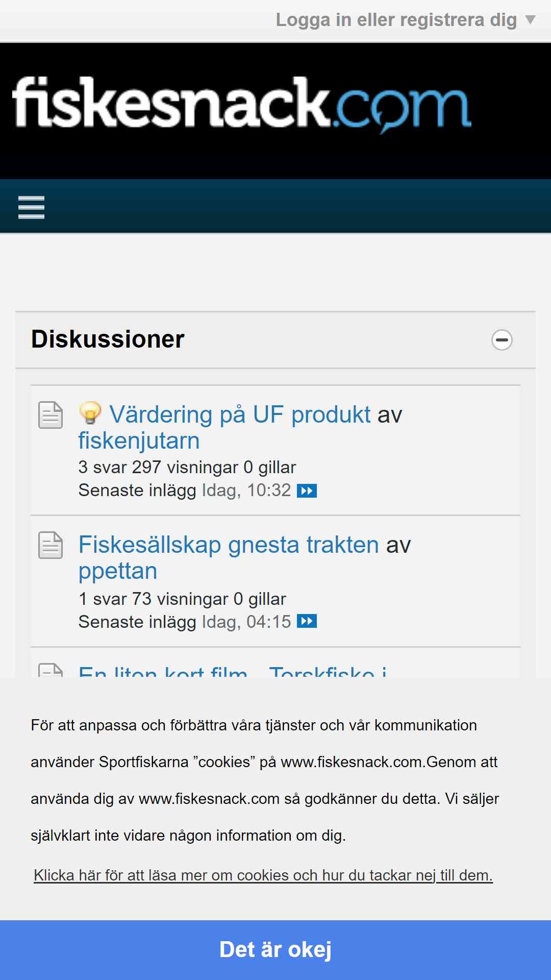View the profile of fiskenjutarn
The height and width of the screenshot is (980, 551).
coord(139,441)
